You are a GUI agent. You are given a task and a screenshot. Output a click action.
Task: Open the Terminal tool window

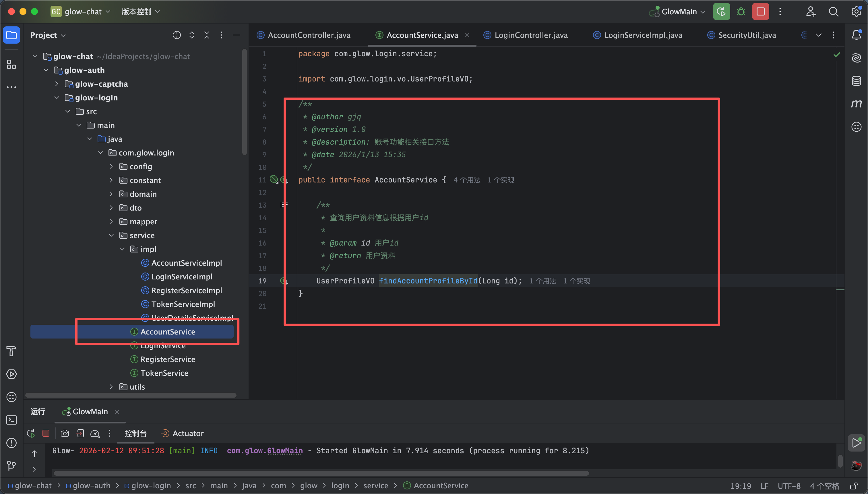pyautogui.click(x=11, y=420)
